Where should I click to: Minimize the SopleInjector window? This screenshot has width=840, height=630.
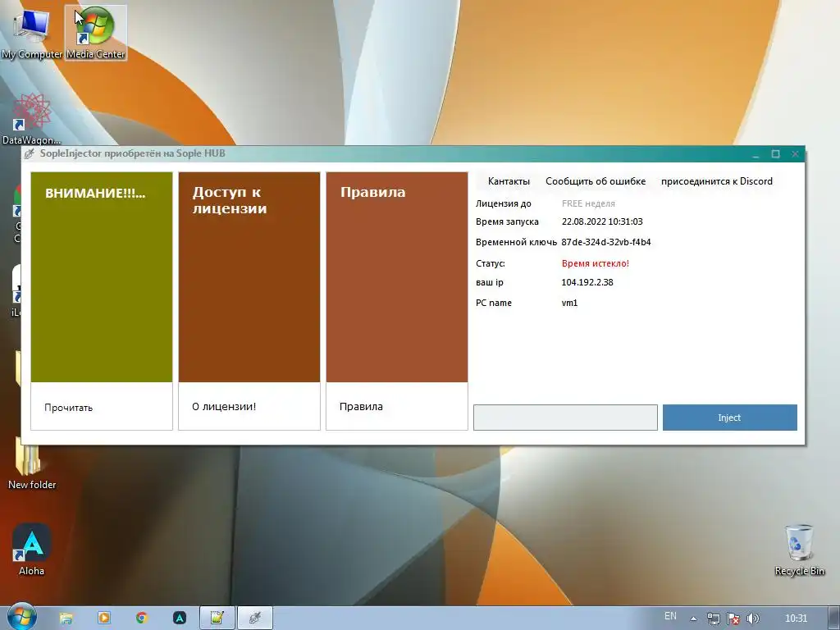[756, 154]
